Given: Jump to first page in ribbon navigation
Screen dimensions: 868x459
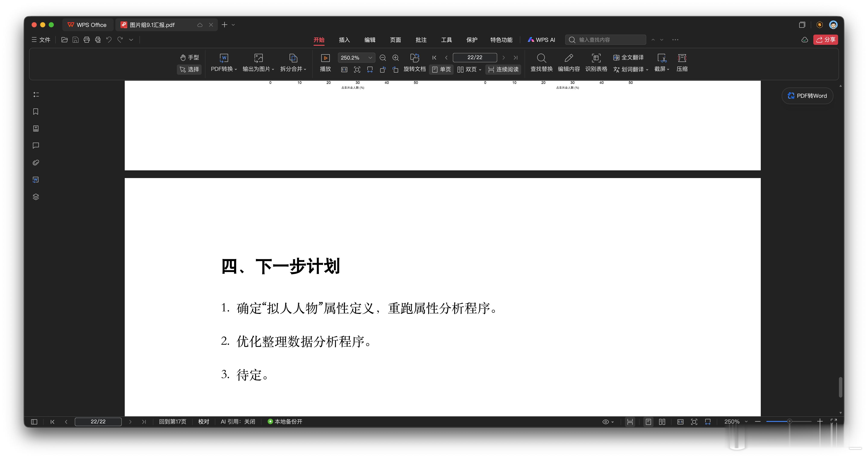Looking at the screenshot, I should (x=434, y=58).
